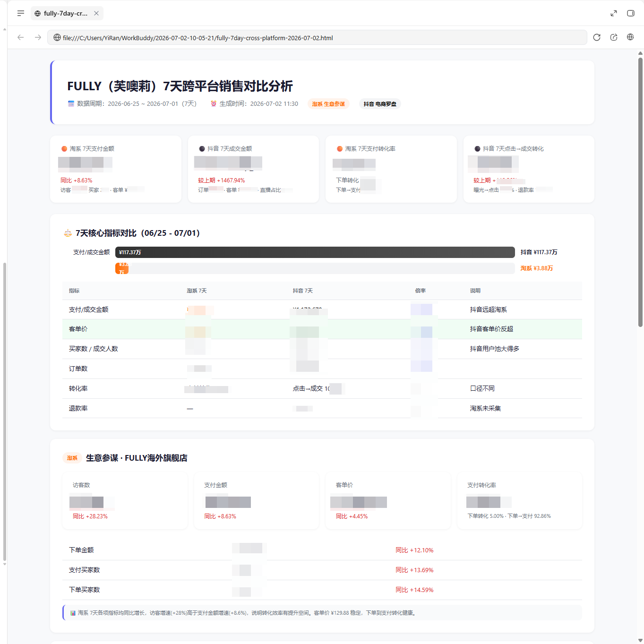Click the 支付转化率 card title
644x644 pixels.
coord(481,485)
